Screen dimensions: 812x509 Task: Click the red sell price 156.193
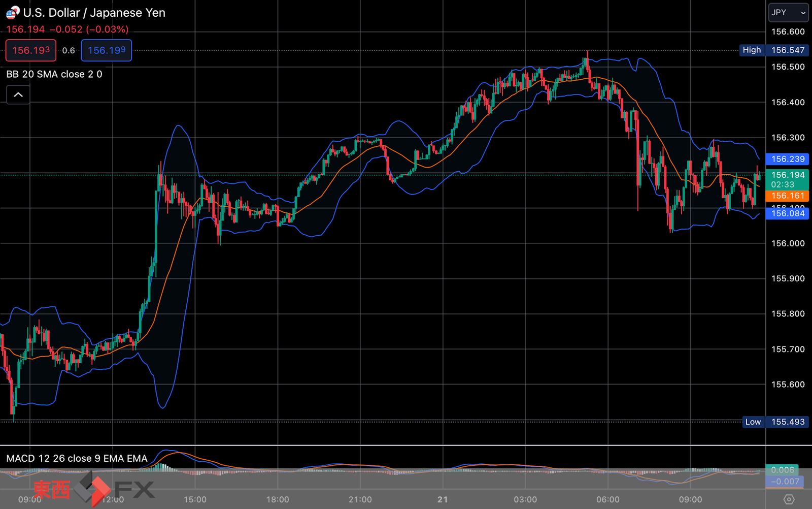(x=31, y=50)
